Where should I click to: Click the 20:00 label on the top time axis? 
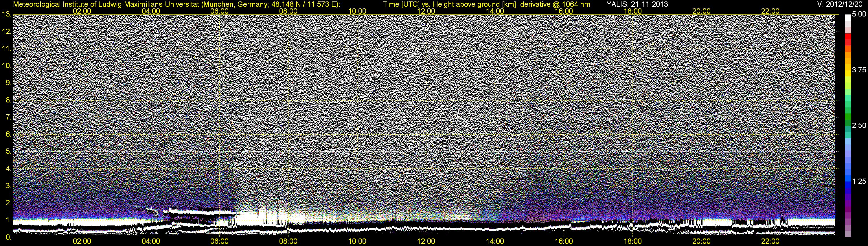pyautogui.click(x=702, y=11)
